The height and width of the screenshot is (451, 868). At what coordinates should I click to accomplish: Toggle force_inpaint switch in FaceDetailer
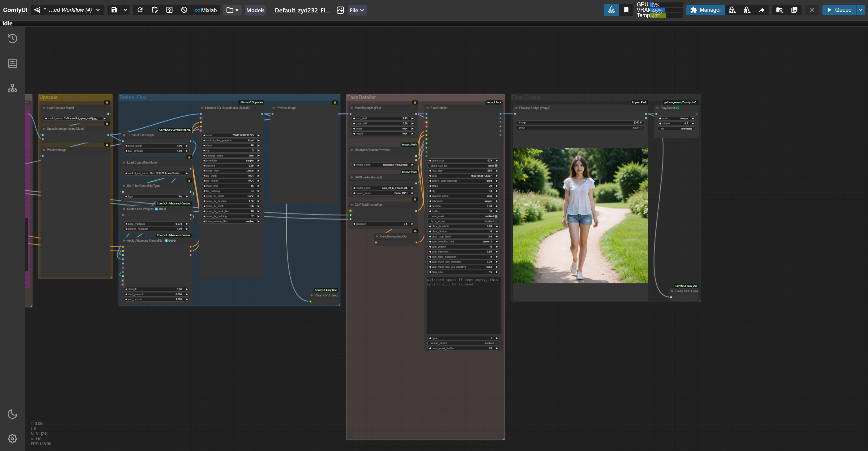click(x=496, y=221)
